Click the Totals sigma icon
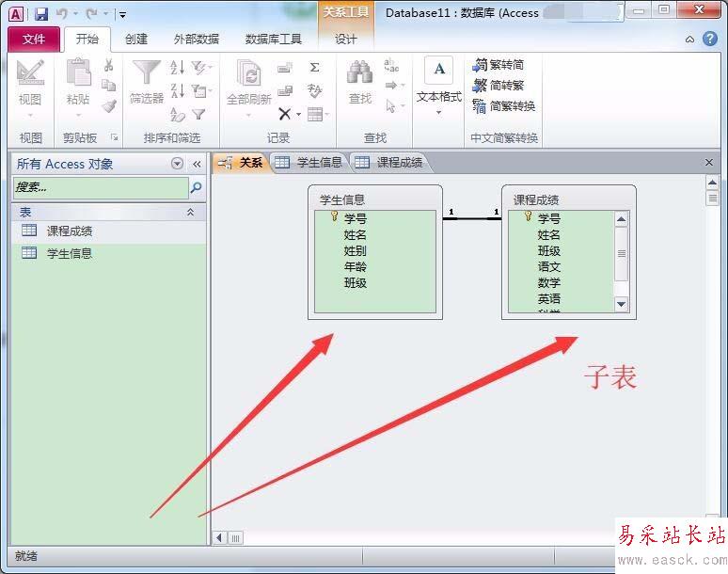 pyautogui.click(x=314, y=68)
